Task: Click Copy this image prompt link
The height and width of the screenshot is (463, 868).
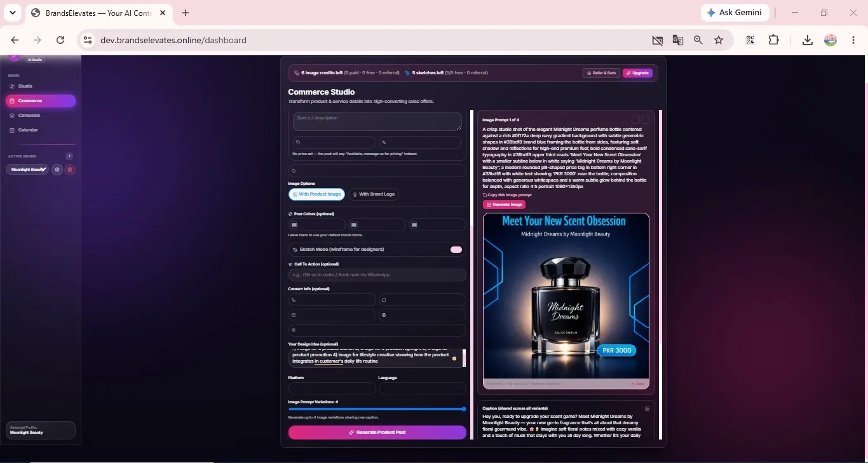Action: click(x=507, y=195)
